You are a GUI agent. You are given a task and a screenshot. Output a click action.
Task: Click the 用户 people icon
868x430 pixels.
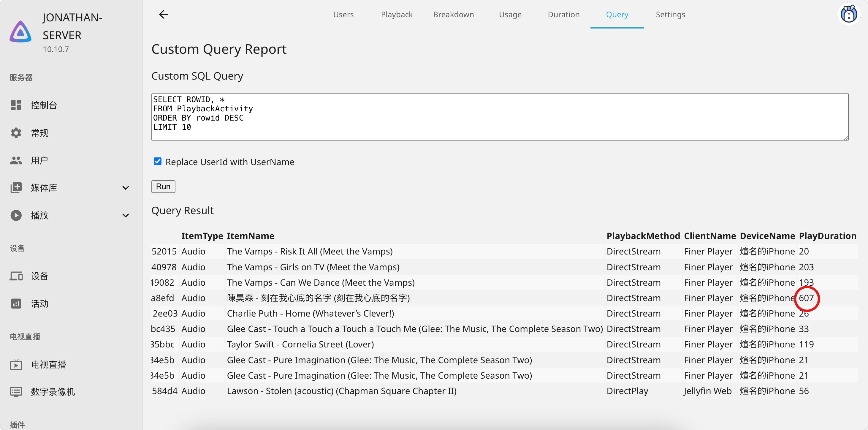[16, 160]
